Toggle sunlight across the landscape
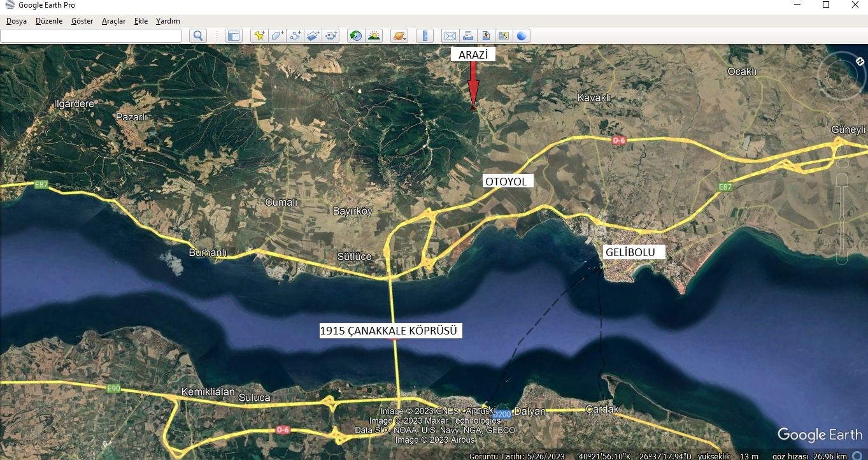 click(x=374, y=36)
